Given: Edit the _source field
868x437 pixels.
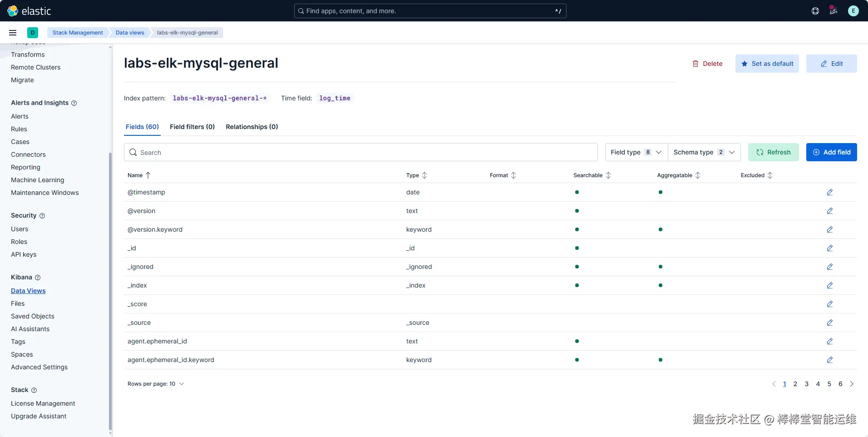Looking at the screenshot, I should tap(830, 323).
